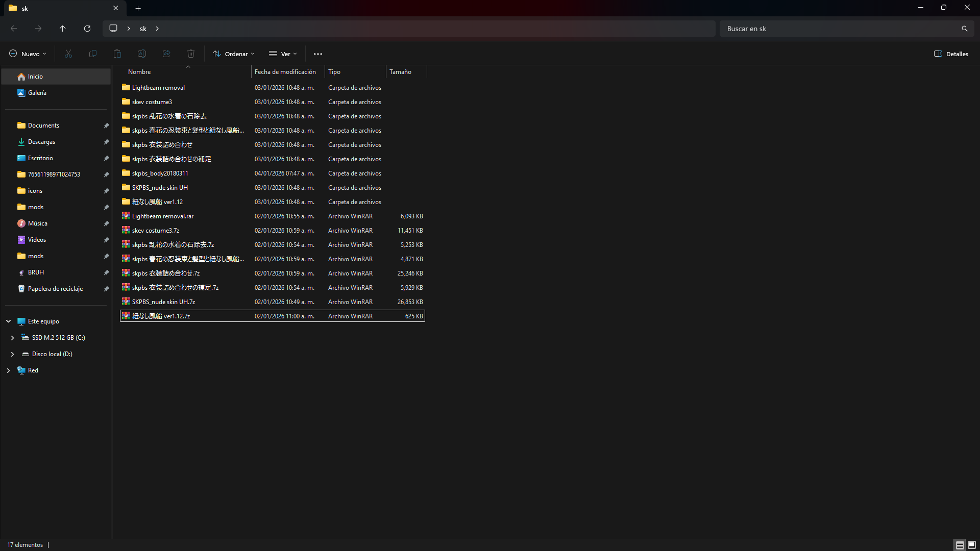Expand Disco local (D:) node

(x=13, y=354)
